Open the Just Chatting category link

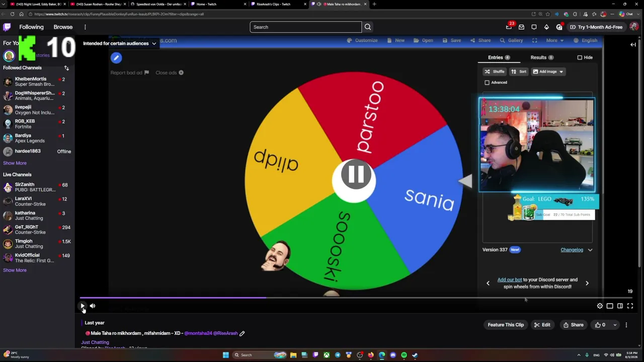point(95,342)
